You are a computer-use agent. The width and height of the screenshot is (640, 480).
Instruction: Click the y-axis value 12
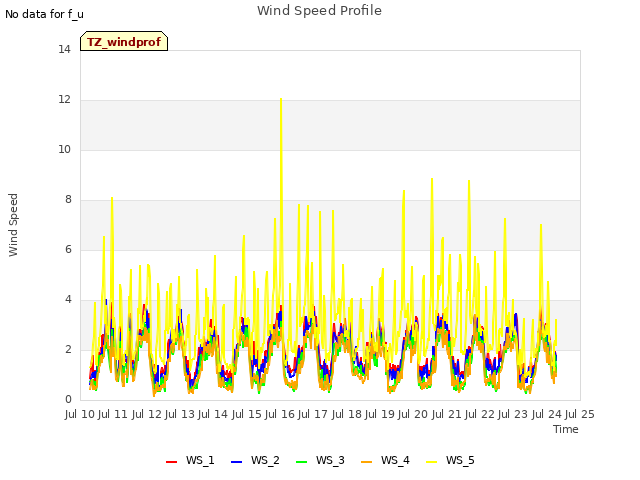[64, 100]
